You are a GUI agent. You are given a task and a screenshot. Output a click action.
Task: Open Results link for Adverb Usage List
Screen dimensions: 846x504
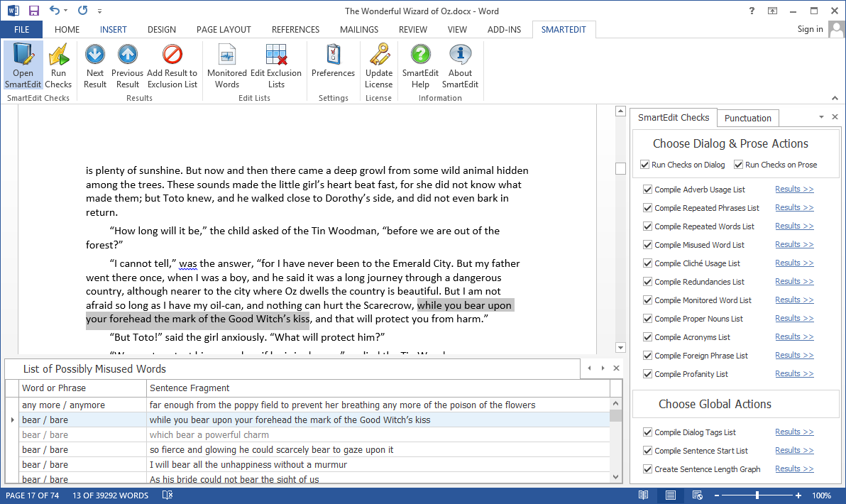point(794,189)
